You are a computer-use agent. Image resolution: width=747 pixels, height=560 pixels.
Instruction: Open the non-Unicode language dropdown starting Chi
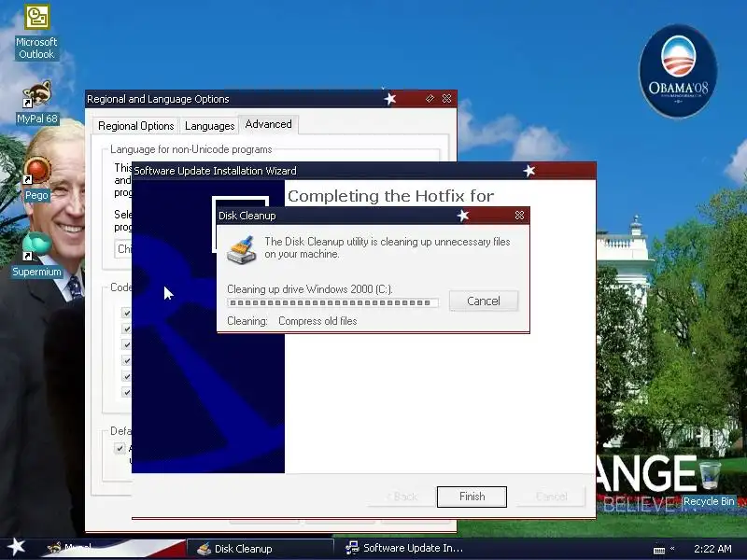(123, 248)
